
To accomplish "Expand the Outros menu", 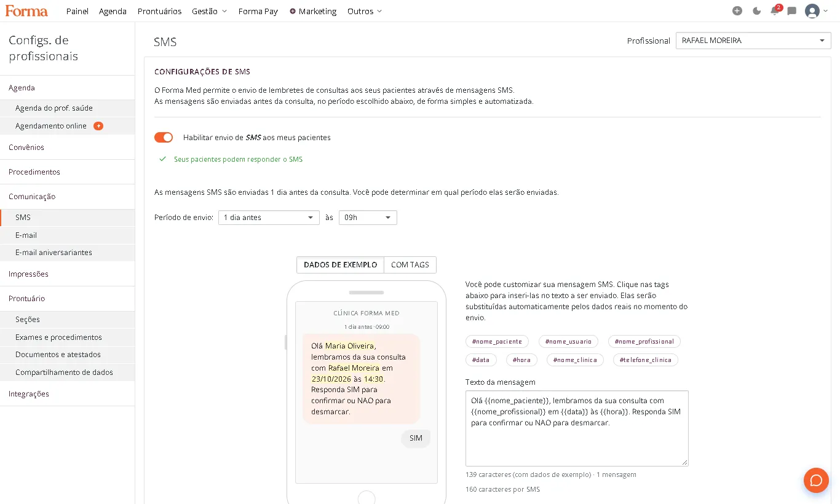I will tap(365, 11).
